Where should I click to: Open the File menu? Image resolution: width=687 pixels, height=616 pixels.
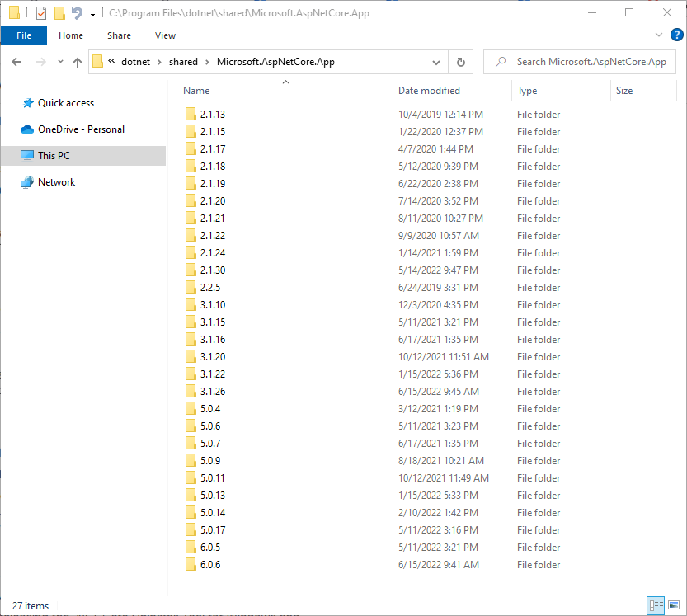pyautogui.click(x=23, y=35)
